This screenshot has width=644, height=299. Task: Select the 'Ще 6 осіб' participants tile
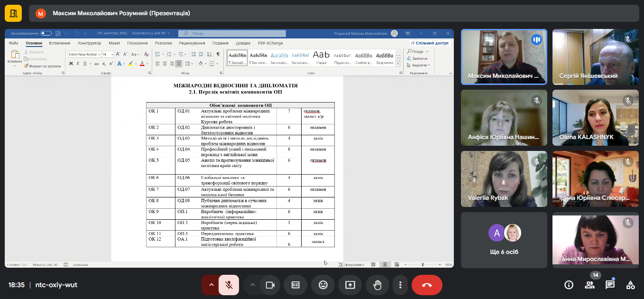pos(504,240)
